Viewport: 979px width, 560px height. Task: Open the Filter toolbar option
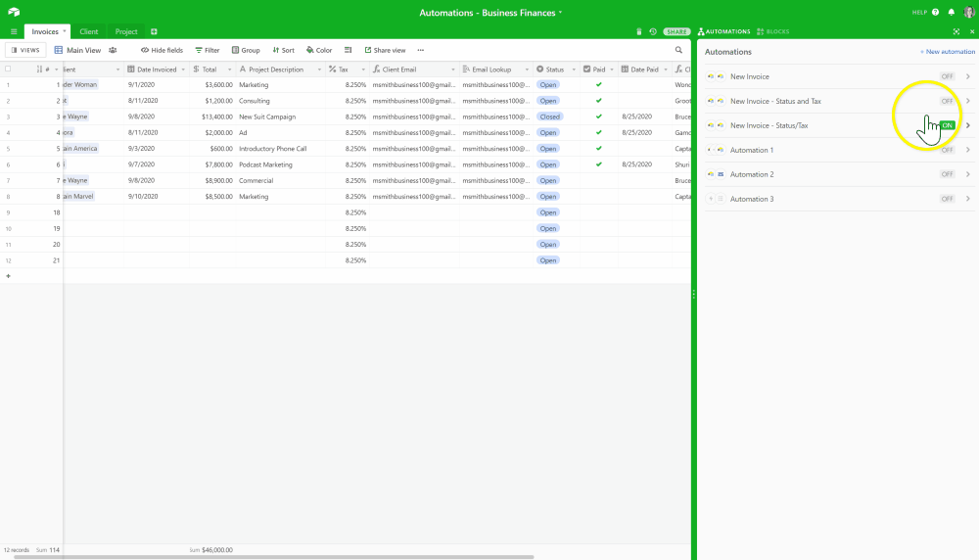point(208,50)
